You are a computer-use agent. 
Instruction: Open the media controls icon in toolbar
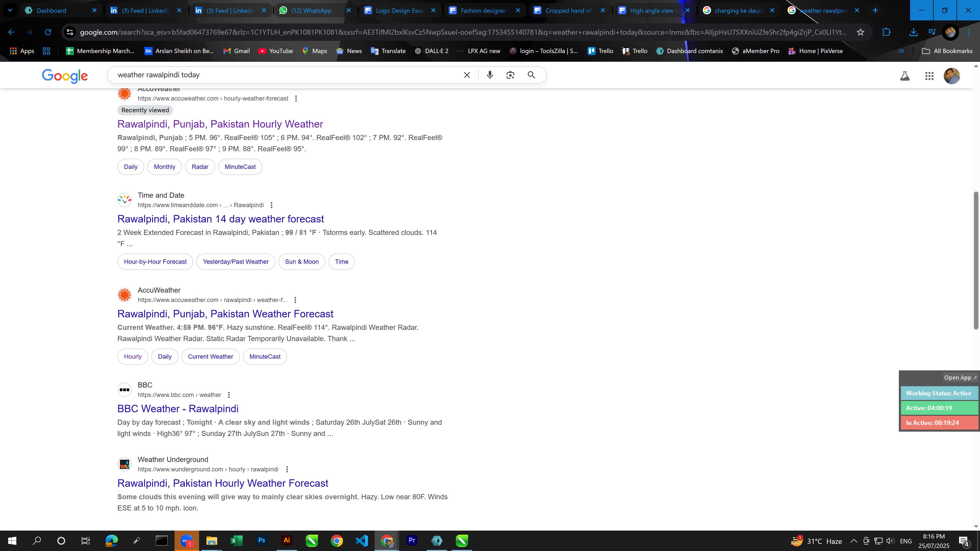click(x=932, y=32)
